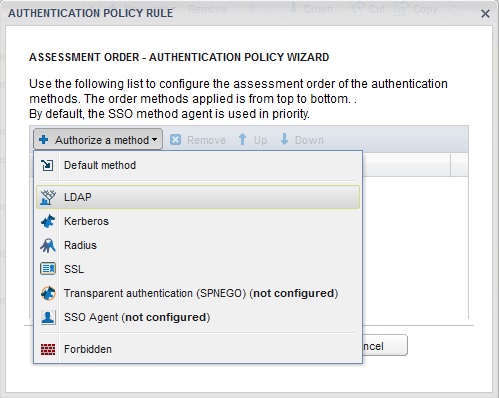This screenshot has width=499, height=398.
Task: Click the dropdown arrow beside Authorize a method
Action: click(154, 140)
